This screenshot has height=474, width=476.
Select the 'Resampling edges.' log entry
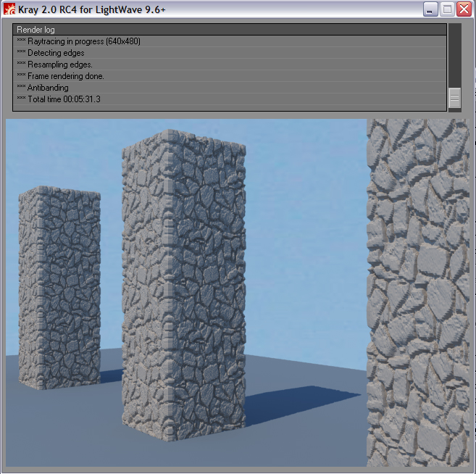pyautogui.click(x=59, y=65)
